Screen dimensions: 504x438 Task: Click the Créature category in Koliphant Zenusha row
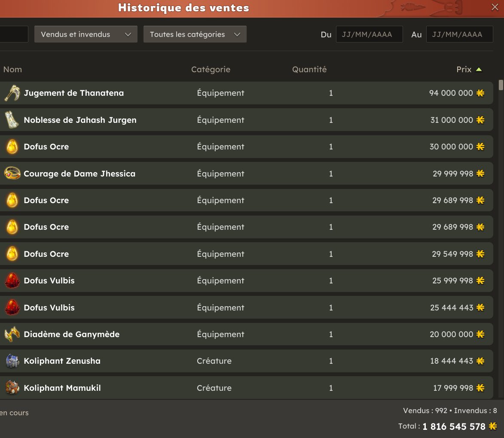(214, 361)
